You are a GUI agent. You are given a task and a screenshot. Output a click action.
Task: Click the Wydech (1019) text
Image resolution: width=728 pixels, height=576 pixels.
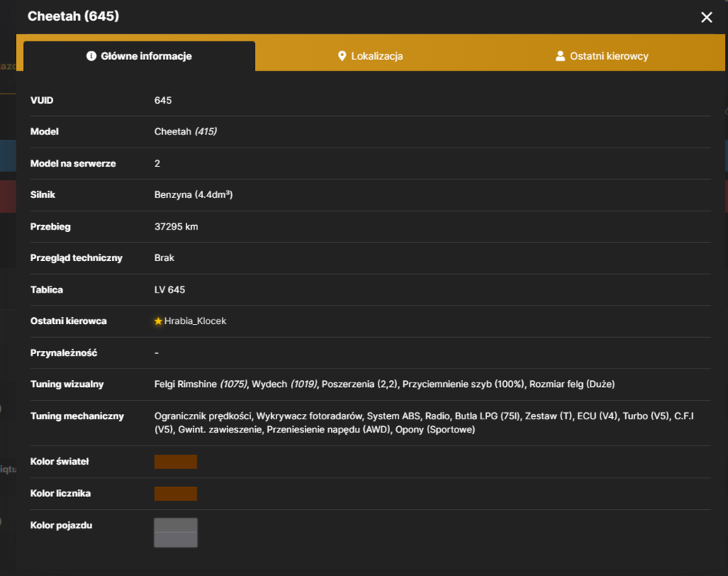(x=284, y=384)
